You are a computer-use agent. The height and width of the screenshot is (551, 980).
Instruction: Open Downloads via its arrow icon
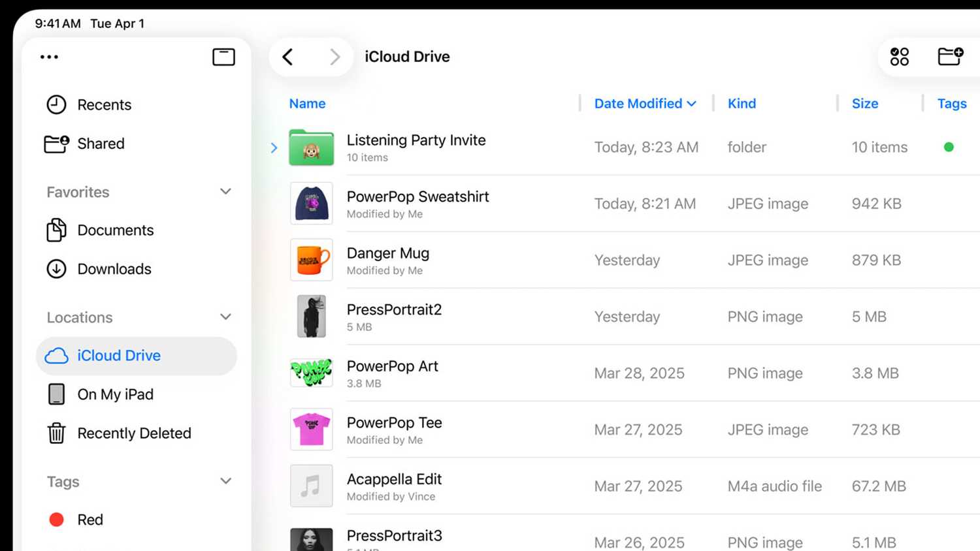[57, 269]
